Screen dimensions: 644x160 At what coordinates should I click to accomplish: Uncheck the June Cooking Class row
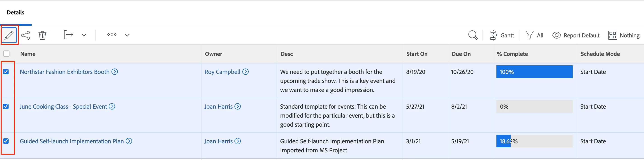(6, 107)
